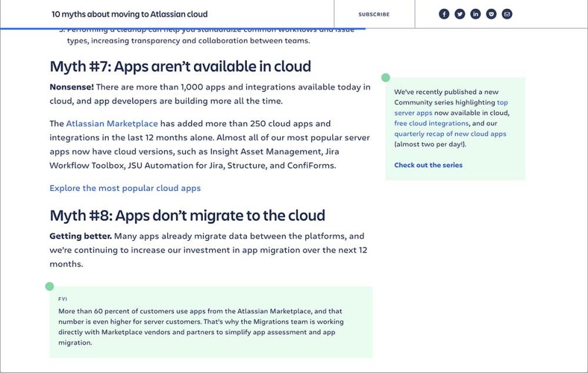Click paragraph starting More than 60 percent
The width and height of the screenshot is (588, 373).
point(201,327)
